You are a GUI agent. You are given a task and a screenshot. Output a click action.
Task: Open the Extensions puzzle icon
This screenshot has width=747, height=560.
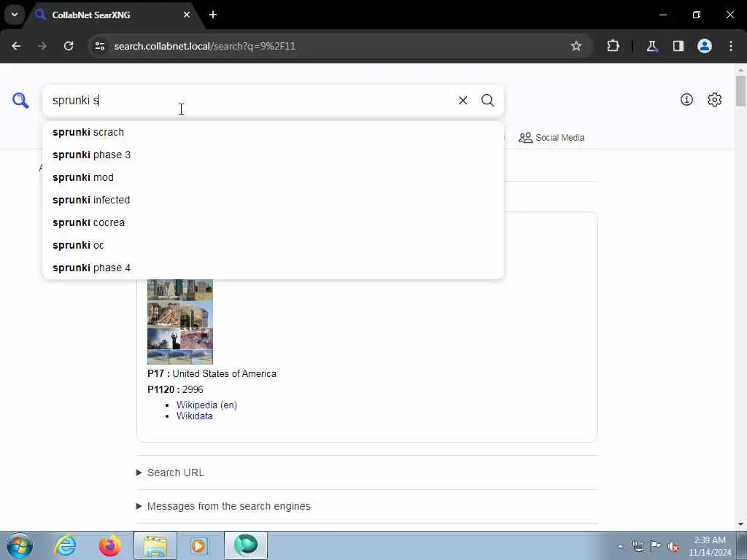coord(613,46)
